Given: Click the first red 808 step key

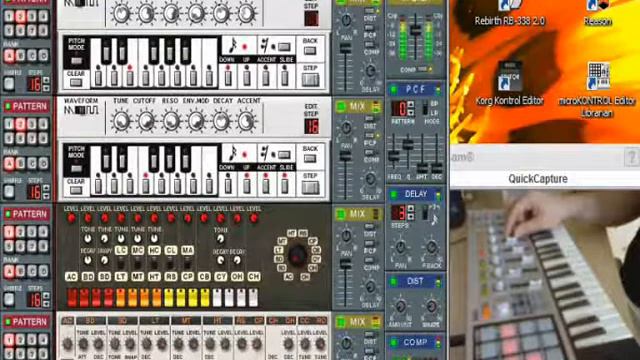Looking at the screenshot, I should (x=72, y=298).
